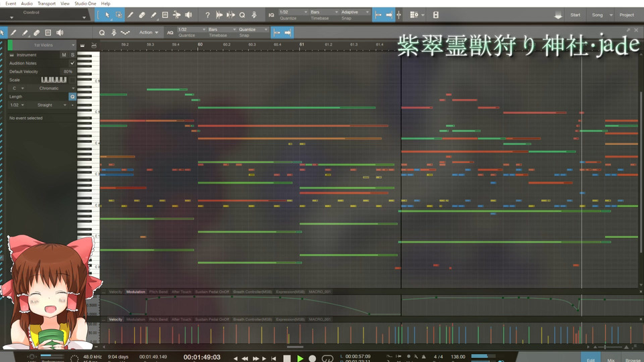Viewport: 644px width, 362px height.
Task: Solo the instrument with the S button
Action: pyautogui.click(x=72, y=54)
